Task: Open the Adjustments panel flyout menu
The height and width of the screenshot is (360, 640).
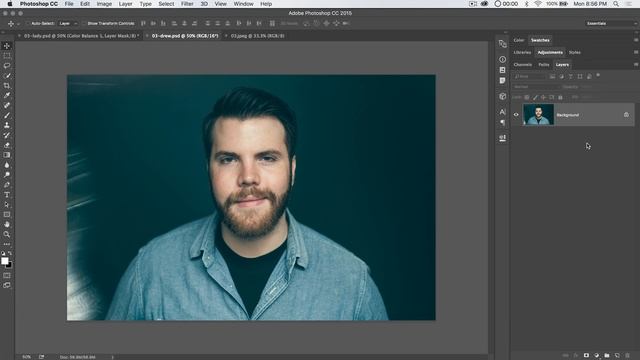Action: (636, 52)
